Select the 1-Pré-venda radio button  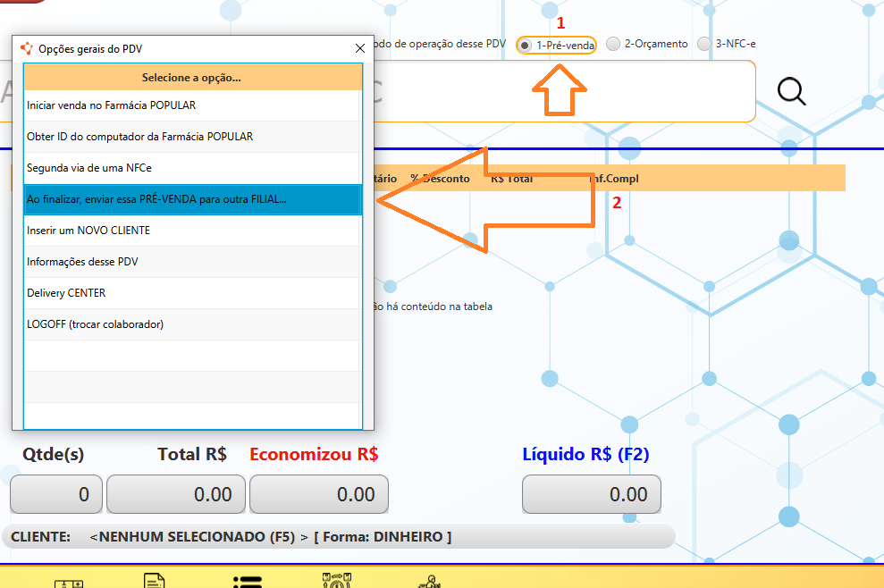pyautogui.click(x=525, y=45)
